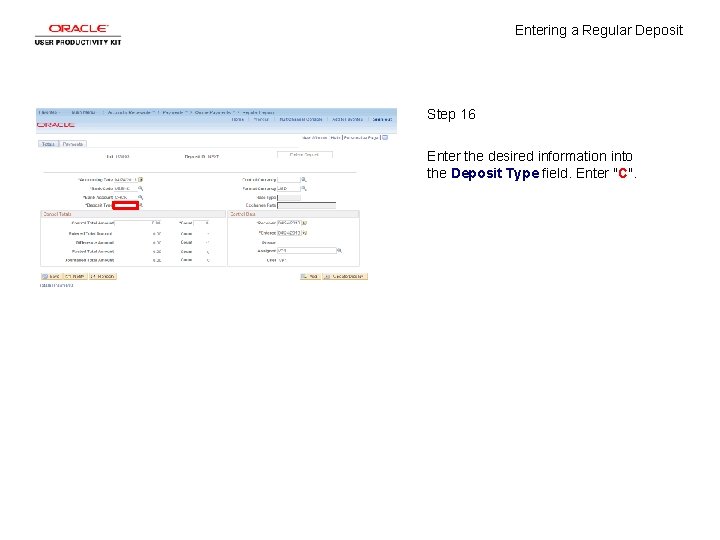The width and height of the screenshot is (720, 540).
Task: Click into the Received date field
Action: [x=289, y=223]
